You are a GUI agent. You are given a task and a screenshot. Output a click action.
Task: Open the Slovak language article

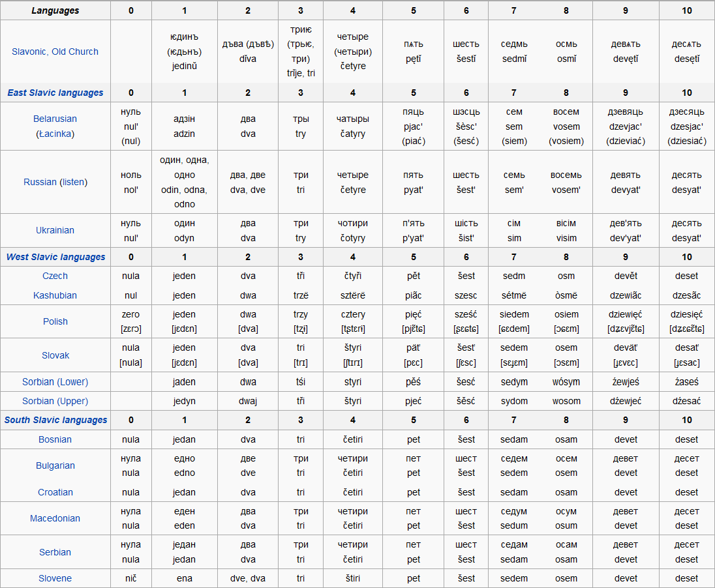55,355
